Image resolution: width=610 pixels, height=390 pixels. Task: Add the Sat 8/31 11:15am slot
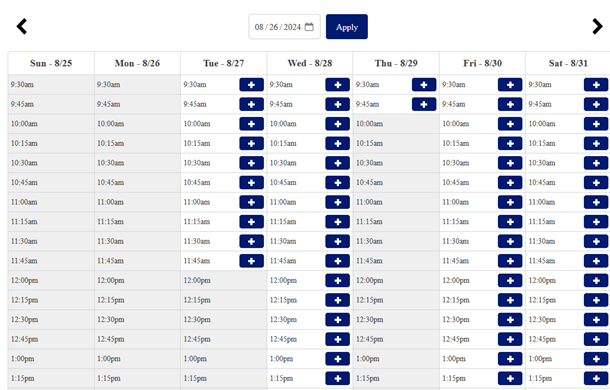(x=596, y=222)
